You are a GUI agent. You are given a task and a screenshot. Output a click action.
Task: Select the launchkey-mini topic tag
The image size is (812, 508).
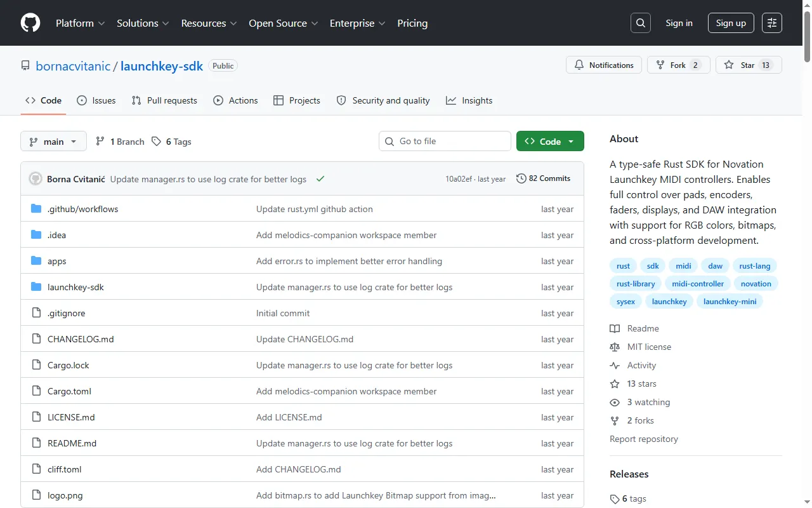pos(730,302)
